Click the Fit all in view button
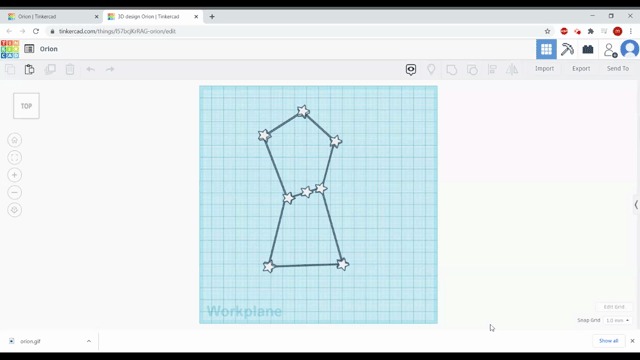 [x=14, y=158]
